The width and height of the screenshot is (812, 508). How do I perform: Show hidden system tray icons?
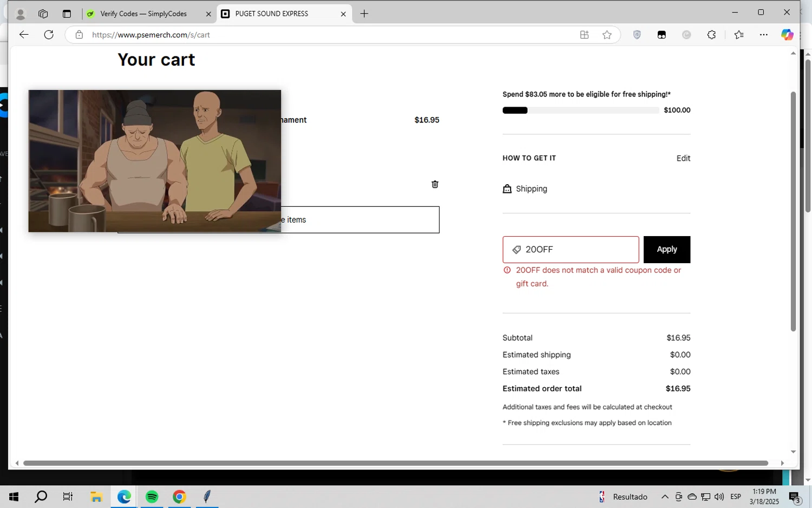pos(665,497)
